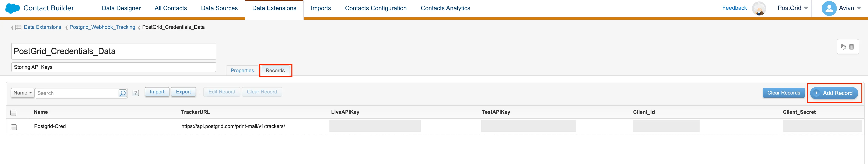Image resolution: width=868 pixels, height=164 pixels.
Task: Click the Clear Records button
Action: tap(784, 93)
